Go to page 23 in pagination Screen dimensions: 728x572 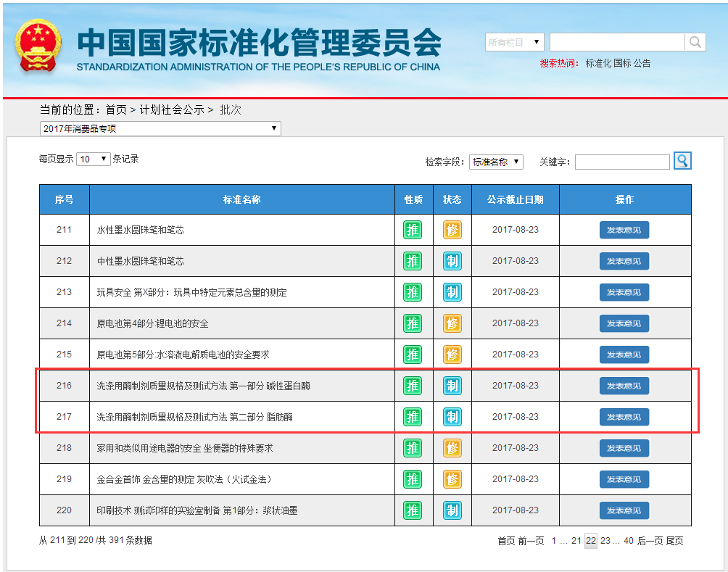click(605, 541)
